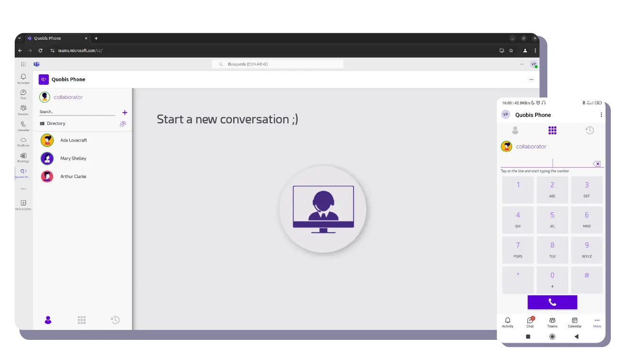
Task: Open Quobis Phone header more options menu
Action: pos(531,80)
